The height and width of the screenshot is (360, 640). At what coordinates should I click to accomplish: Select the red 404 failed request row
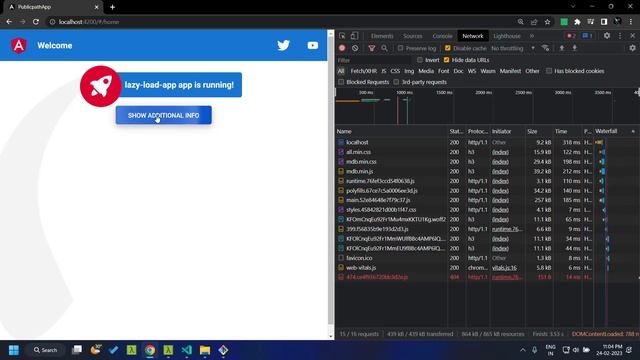click(x=487, y=277)
